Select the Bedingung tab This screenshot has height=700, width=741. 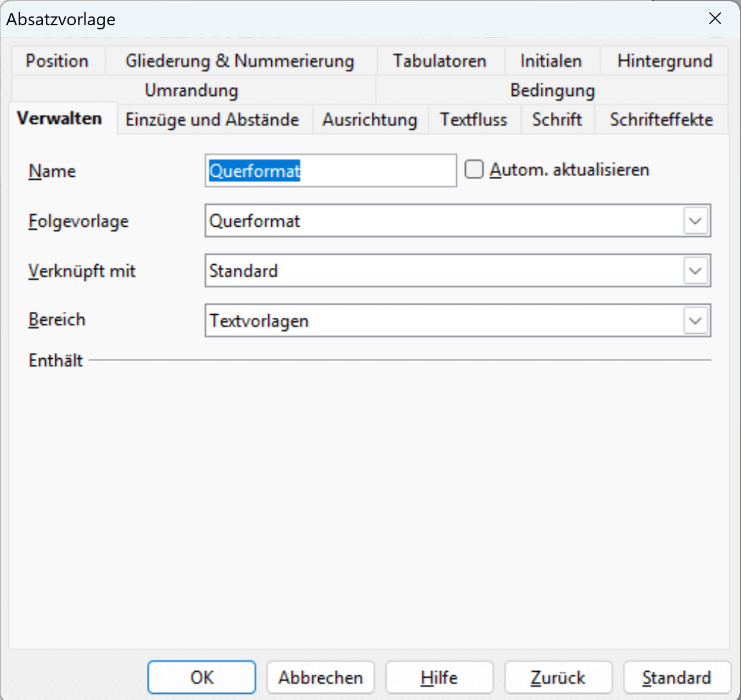point(552,90)
